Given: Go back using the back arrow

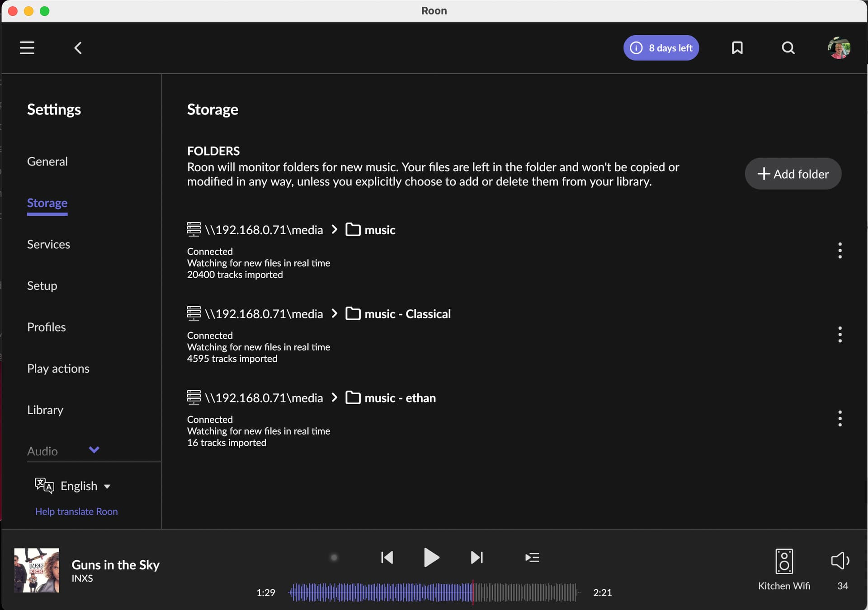Looking at the screenshot, I should (x=78, y=48).
